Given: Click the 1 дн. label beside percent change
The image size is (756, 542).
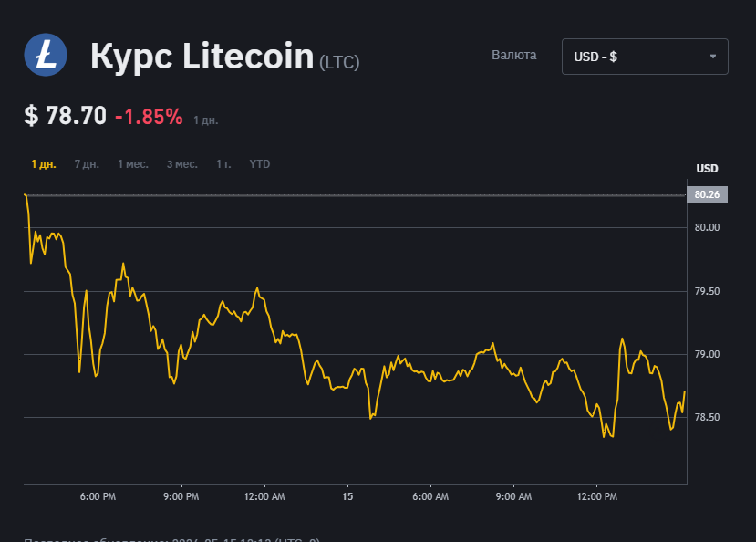Looking at the screenshot, I should click(206, 120).
